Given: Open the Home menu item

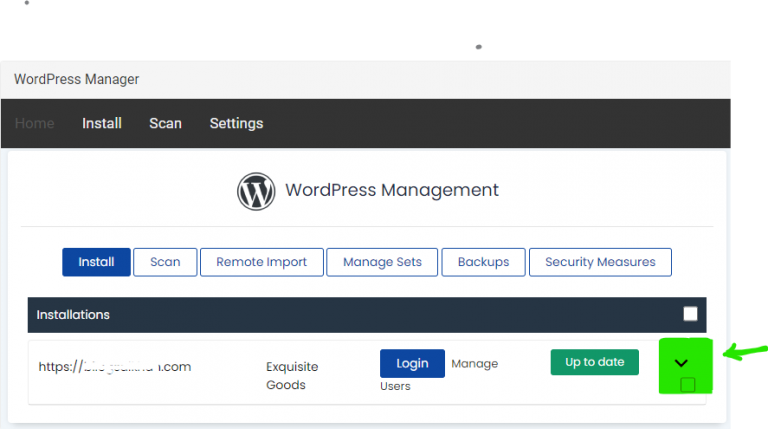Looking at the screenshot, I should click(35, 123).
